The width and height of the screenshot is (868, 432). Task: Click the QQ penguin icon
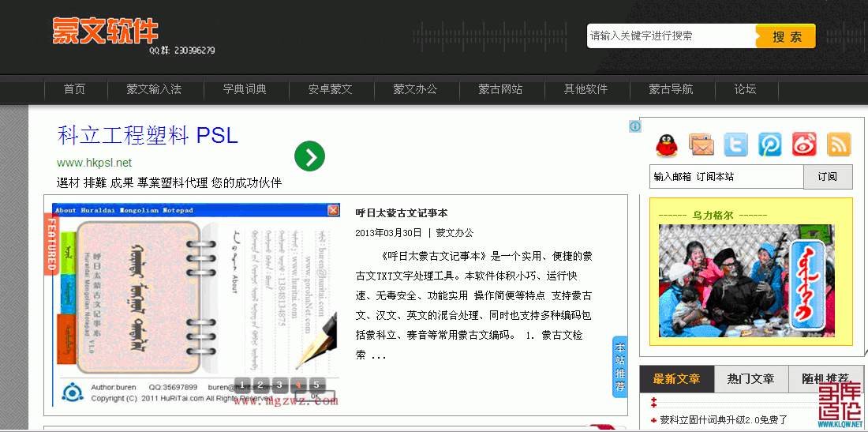click(x=667, y=145)
